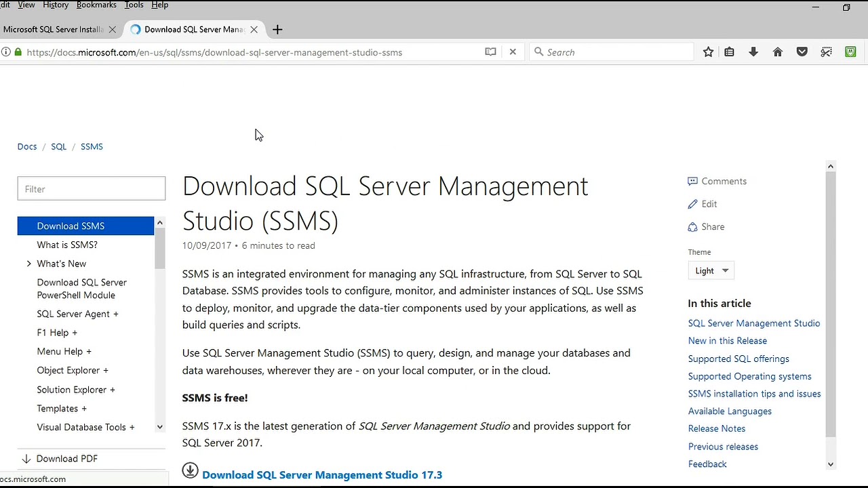Image resolution: width=868 pixels, height=488 pixels.
Task: Click Download SQL Server Management Studio 17.3 link
Action: [x=321, y=474]
